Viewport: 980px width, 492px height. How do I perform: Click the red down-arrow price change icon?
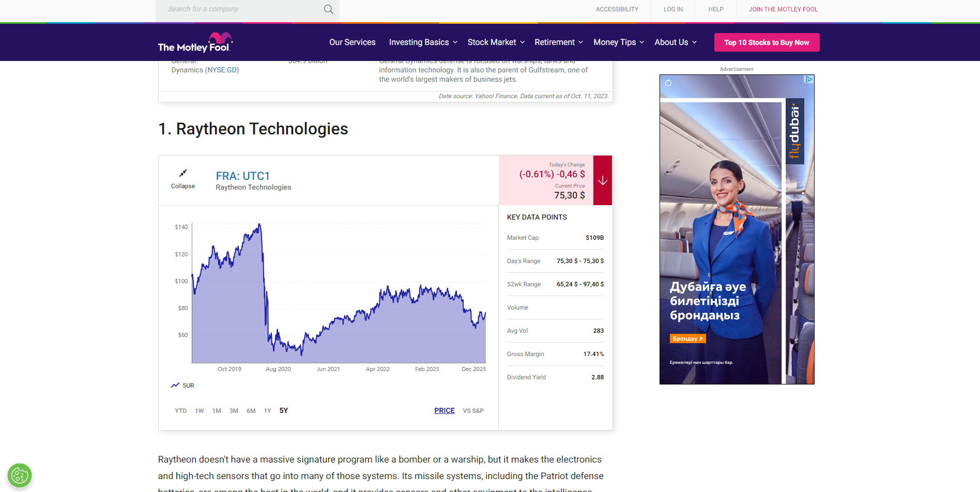[602, 180]
